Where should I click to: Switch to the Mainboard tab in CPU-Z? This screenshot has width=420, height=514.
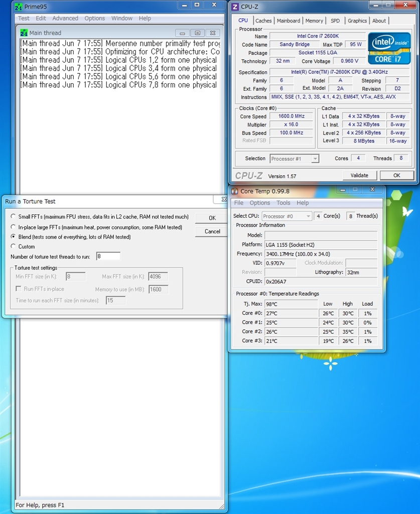[289, 21]
